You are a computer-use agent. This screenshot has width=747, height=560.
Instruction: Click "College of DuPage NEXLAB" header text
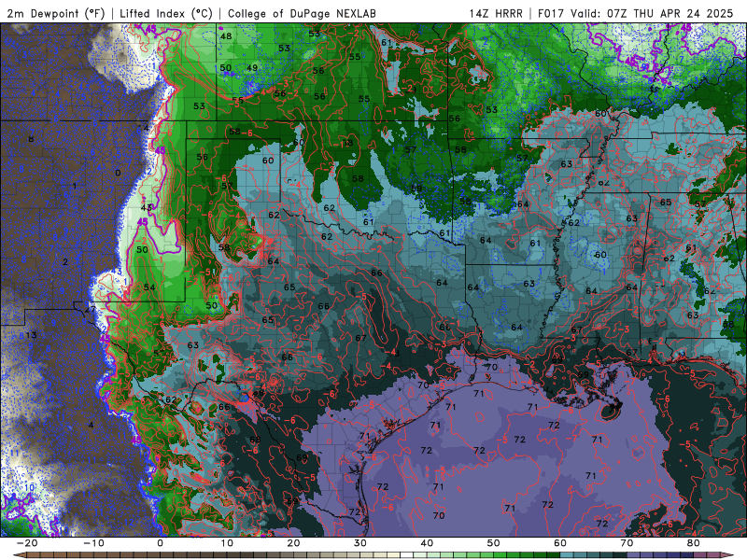302,13
